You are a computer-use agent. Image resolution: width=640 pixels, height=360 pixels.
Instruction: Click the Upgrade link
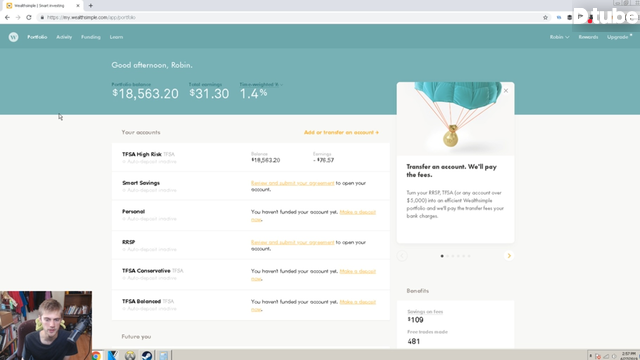point(618,37)
